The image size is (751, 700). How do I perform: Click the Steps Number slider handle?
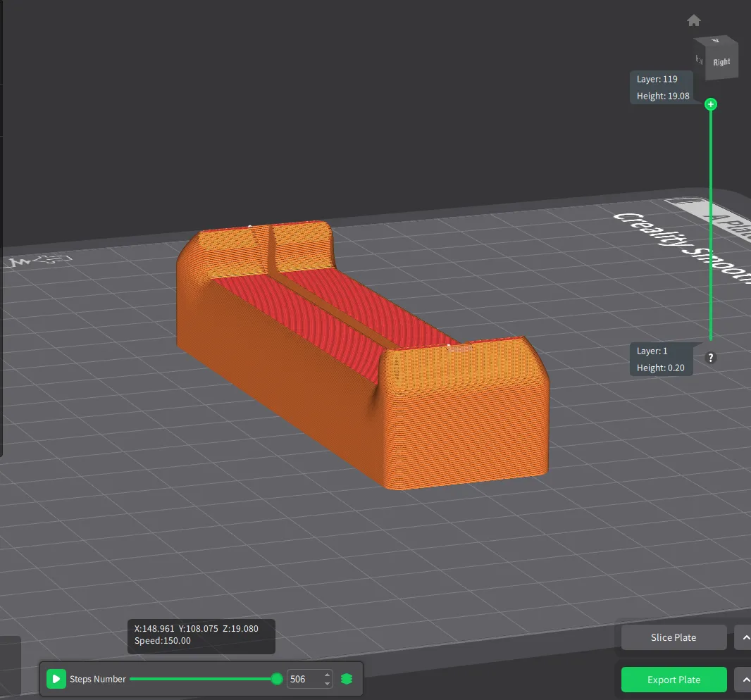(277, 679)
